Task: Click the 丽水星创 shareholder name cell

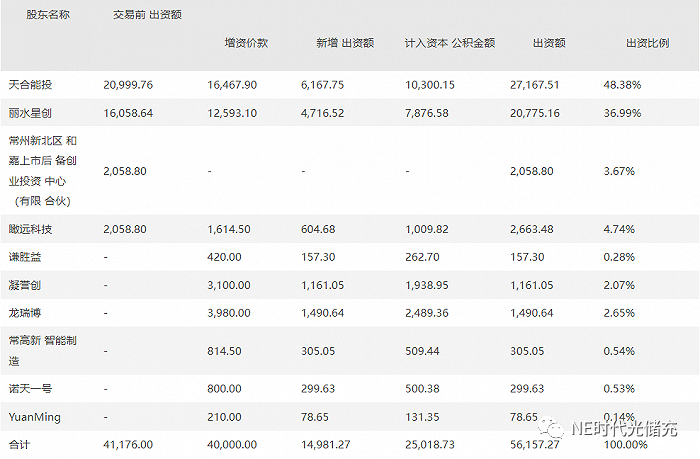Action: 27,113
